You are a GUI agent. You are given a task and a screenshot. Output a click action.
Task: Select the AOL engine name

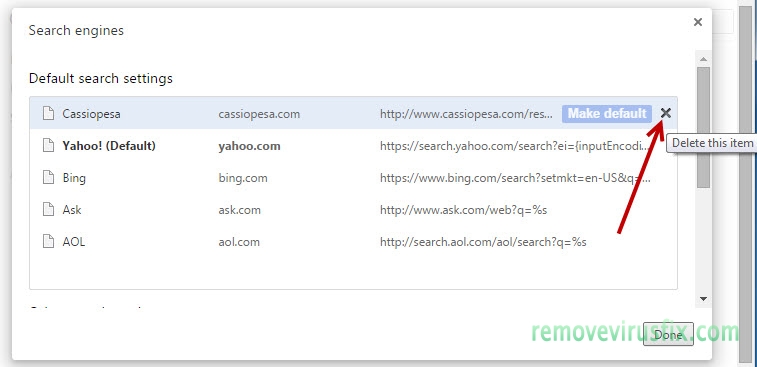(x=74, y=242)
